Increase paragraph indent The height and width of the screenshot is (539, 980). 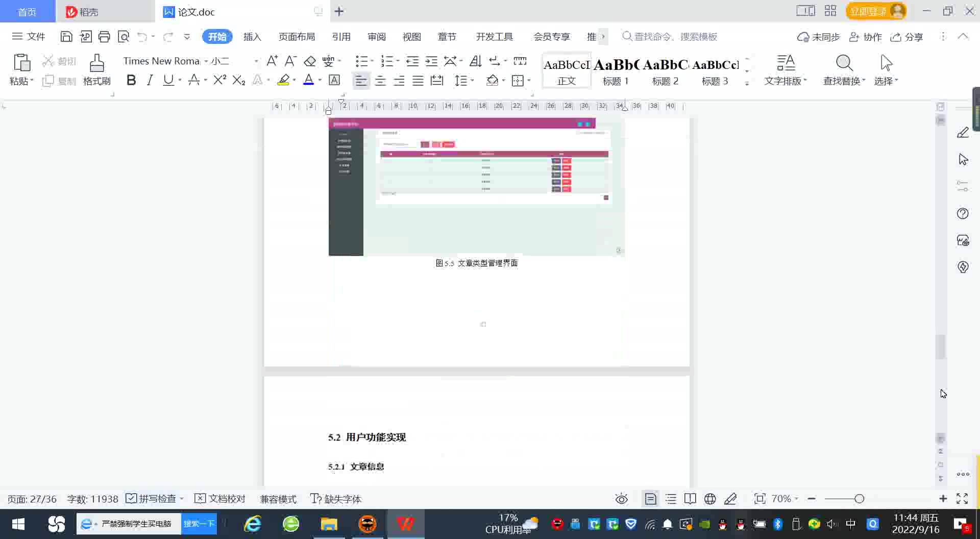(x=431, y=61)
